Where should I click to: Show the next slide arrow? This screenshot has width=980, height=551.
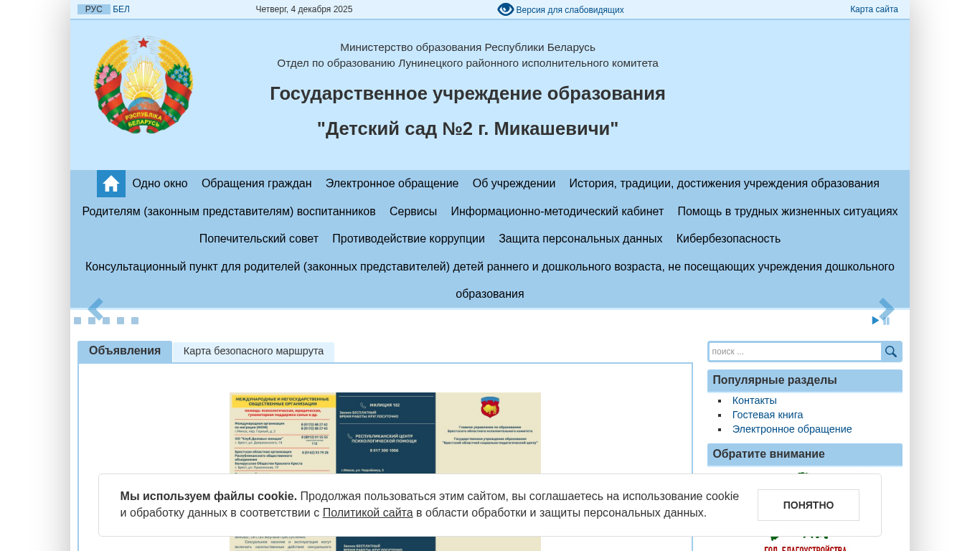pyautogui.click(x=886, y=309)
